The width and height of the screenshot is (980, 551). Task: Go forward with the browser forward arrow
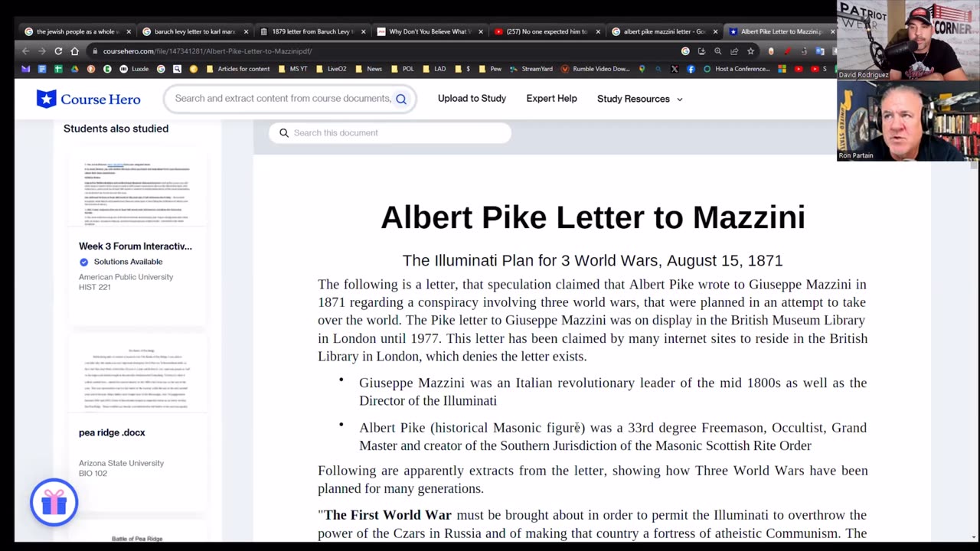[x=41, y=51]
